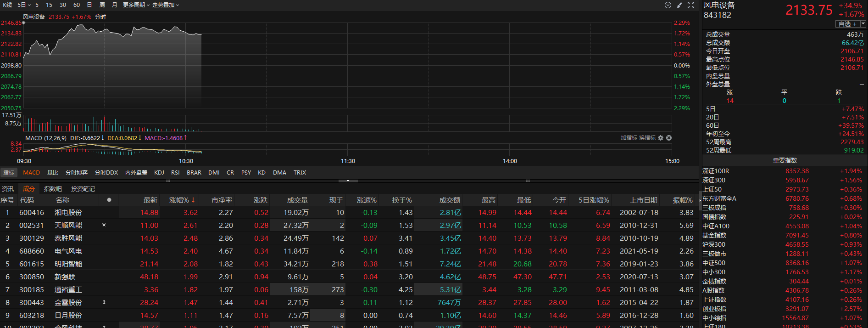Open the 5日 period dropdown
This screenshot has width=868, height=328.
[24, 5]
